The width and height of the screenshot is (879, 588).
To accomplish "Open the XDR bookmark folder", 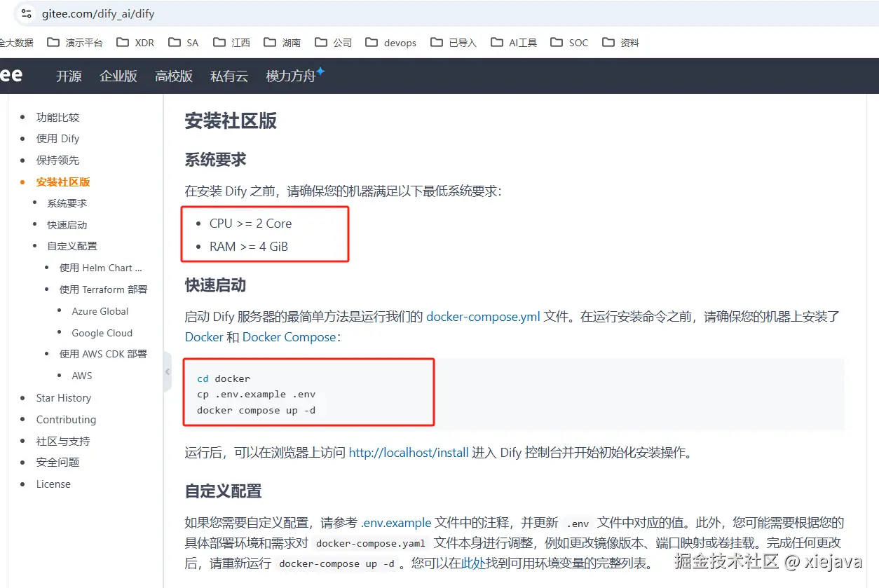I will [x=135, y=43].
